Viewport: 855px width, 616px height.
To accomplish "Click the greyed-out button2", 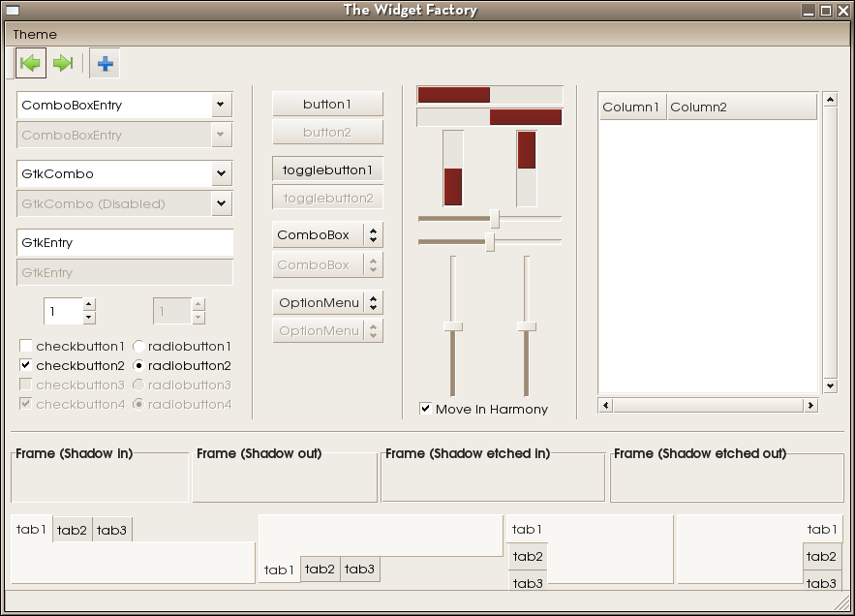I will pyautogui.click(x=327, y=132).
